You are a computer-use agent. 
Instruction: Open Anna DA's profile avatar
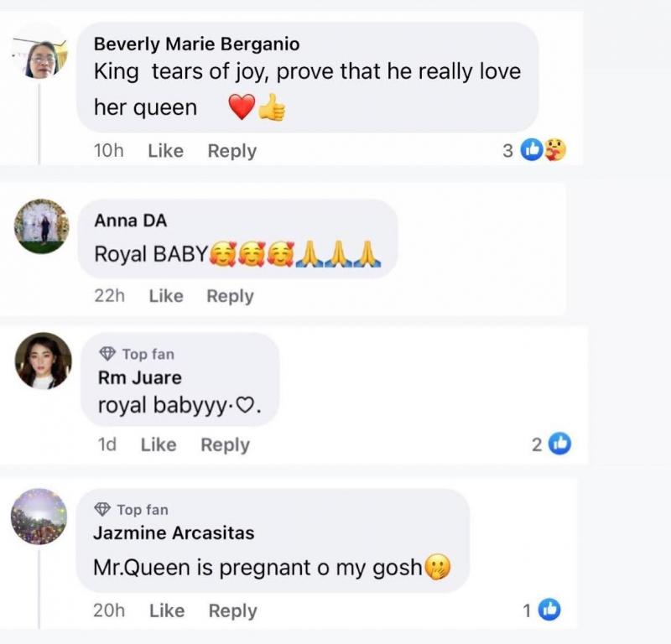42,226
